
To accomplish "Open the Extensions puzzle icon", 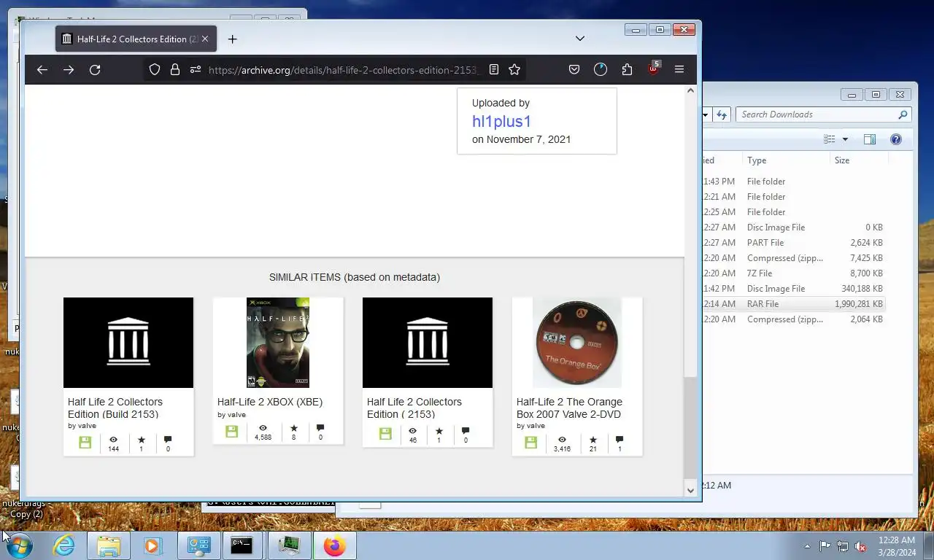I will (x=627, y=69).
